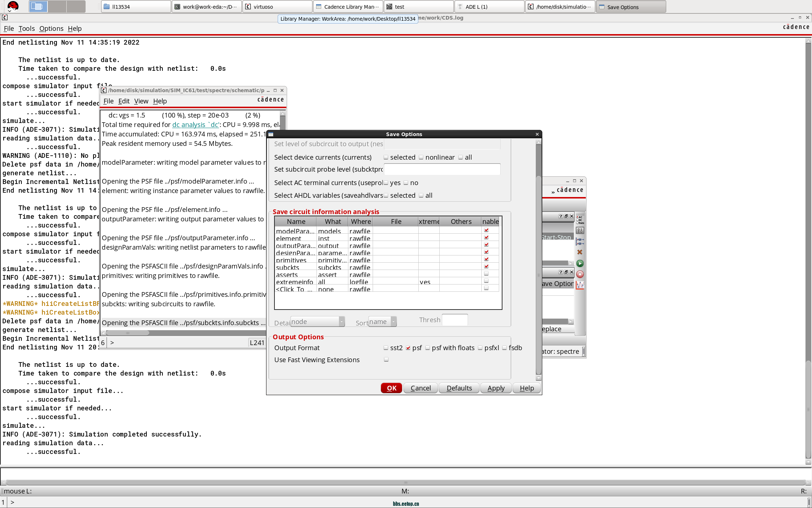The width and height of the screenshot is (812, 508).
Task: Undock the ADE analyses pane
Action: click(x=566, y=216)
